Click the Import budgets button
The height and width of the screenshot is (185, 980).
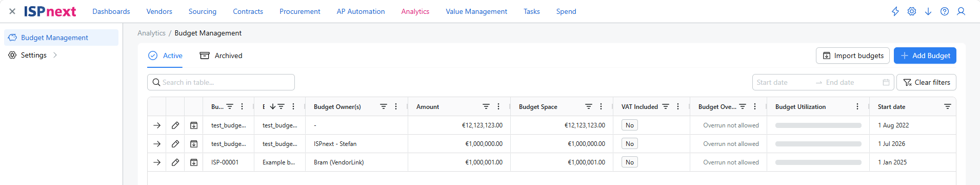(853, 55)
